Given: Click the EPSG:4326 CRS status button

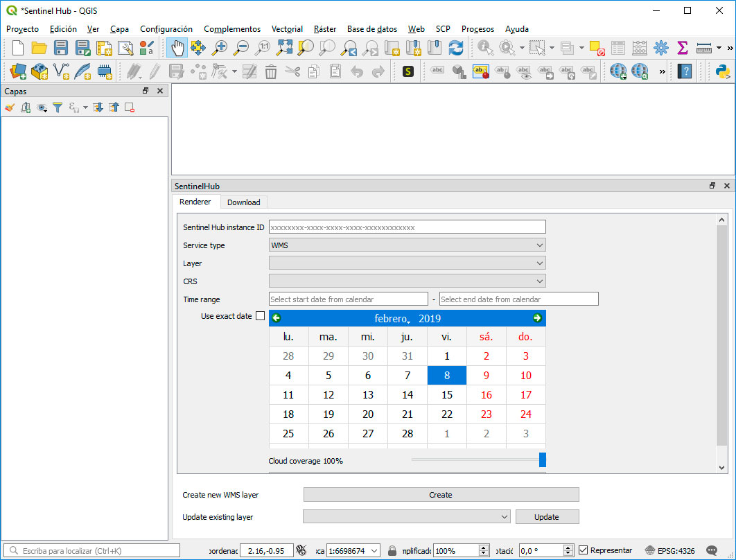Looking at the screenshot, I should click(x=670, y=550).
